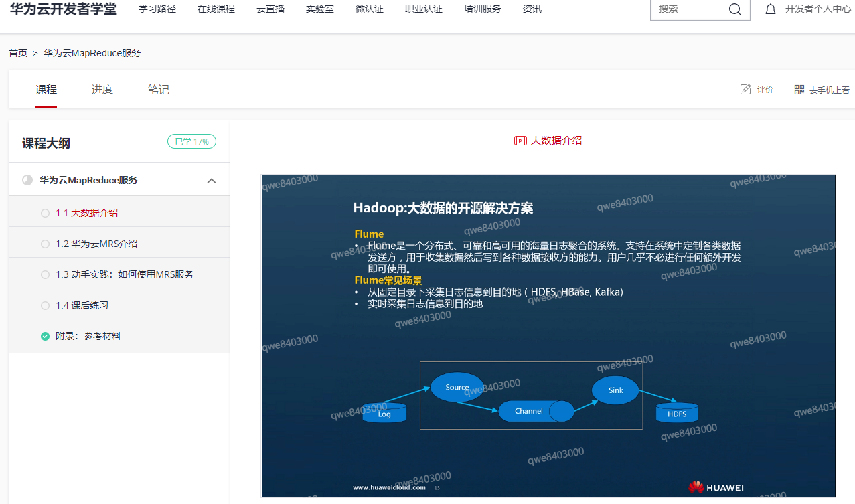The width and height of the screenshot is (855, 504).
Task: Click the half-filled progress icon beside 华为云MapReduce服务
Action: (27, 180)
